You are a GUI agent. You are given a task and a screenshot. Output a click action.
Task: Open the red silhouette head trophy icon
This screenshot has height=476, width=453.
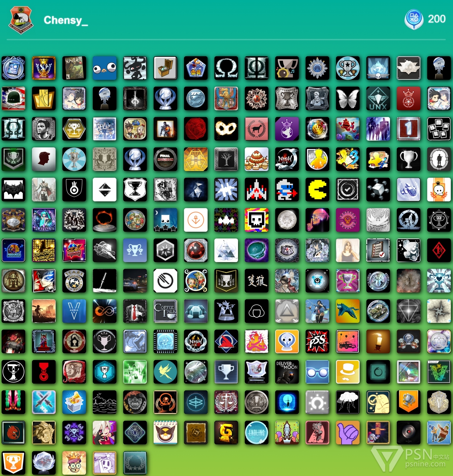(44, 159)
